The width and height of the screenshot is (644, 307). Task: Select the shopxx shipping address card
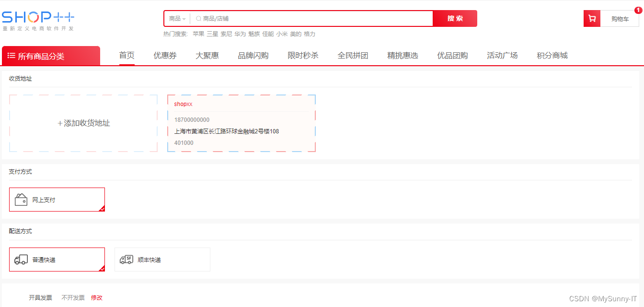point(241,123)
